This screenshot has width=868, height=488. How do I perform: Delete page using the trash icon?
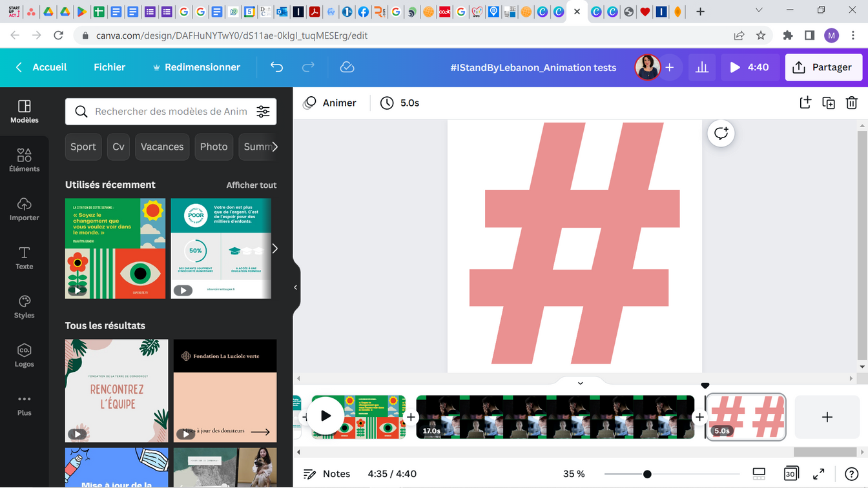[852, 103]
